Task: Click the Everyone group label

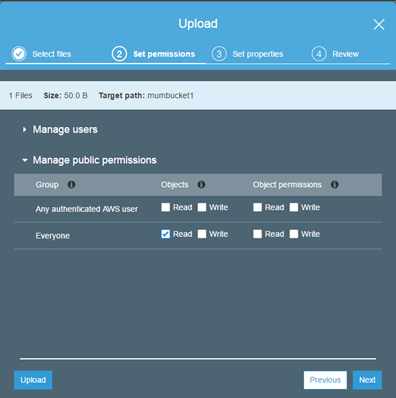Action: [53, 236]
